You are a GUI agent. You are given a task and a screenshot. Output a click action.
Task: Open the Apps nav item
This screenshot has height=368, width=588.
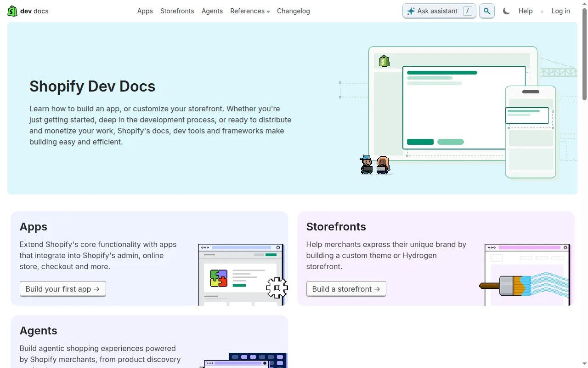coord(145,11)
